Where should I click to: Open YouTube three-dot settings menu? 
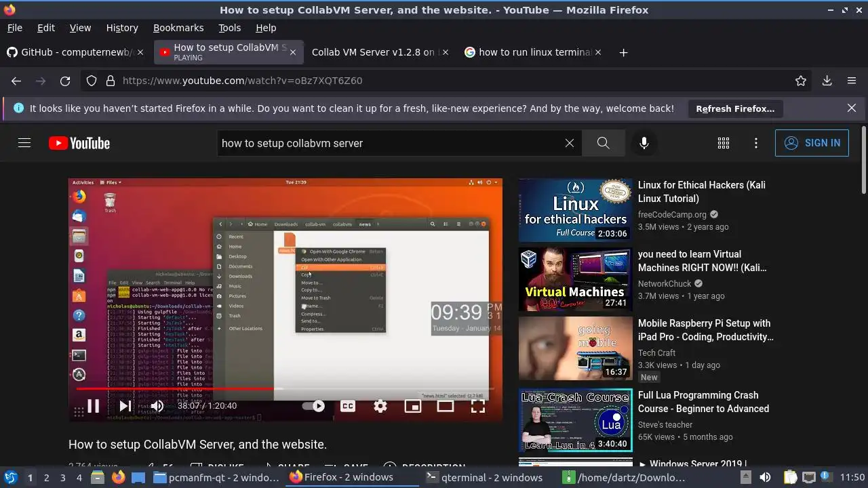pyautogui.click(x=756, y=143)
